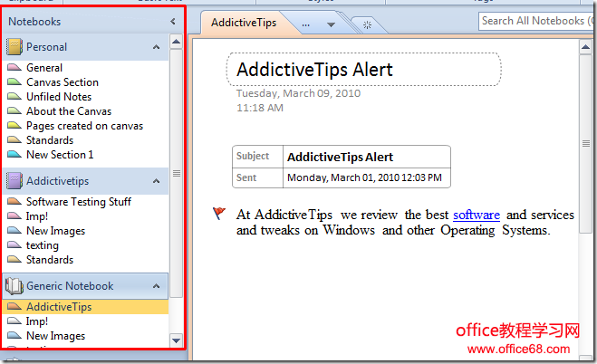The height and width of the screenshot is (364, 597).
Task: Open Pages created on canvas section
Action: (84, 126)
